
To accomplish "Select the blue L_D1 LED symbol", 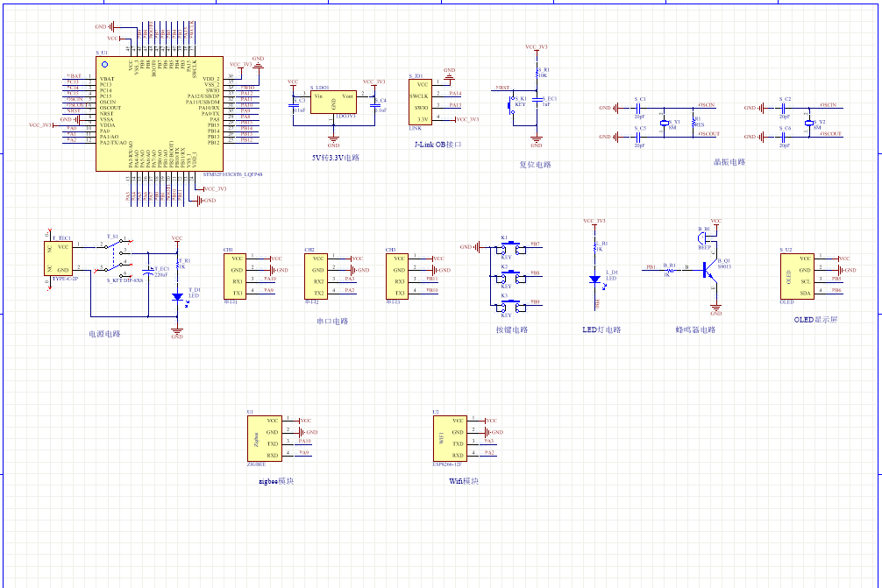I will click(x=595, y=279).
